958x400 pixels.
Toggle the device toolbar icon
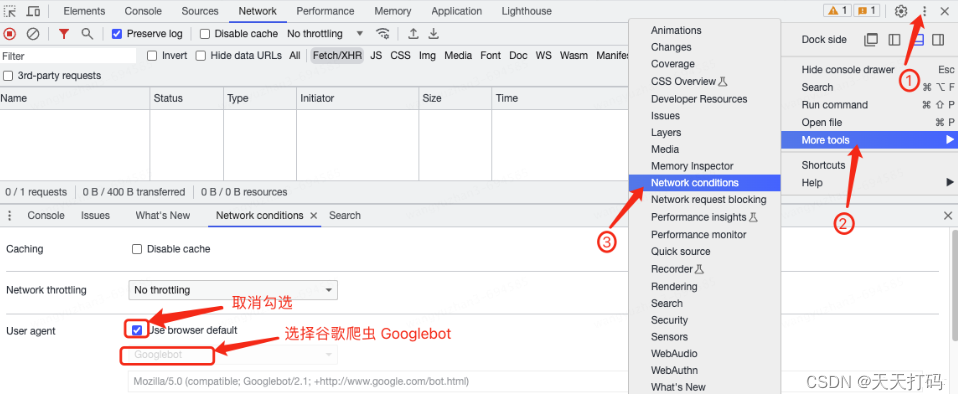[x=34, y=11]
